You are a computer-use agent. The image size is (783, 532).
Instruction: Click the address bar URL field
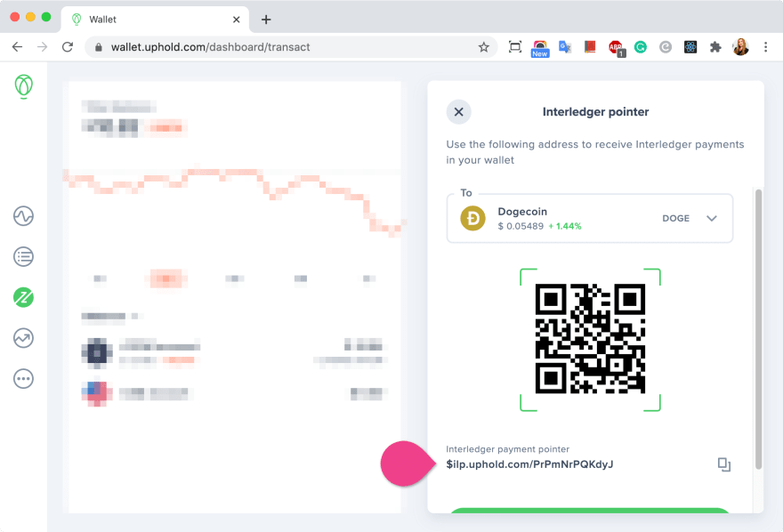point(291,47)
